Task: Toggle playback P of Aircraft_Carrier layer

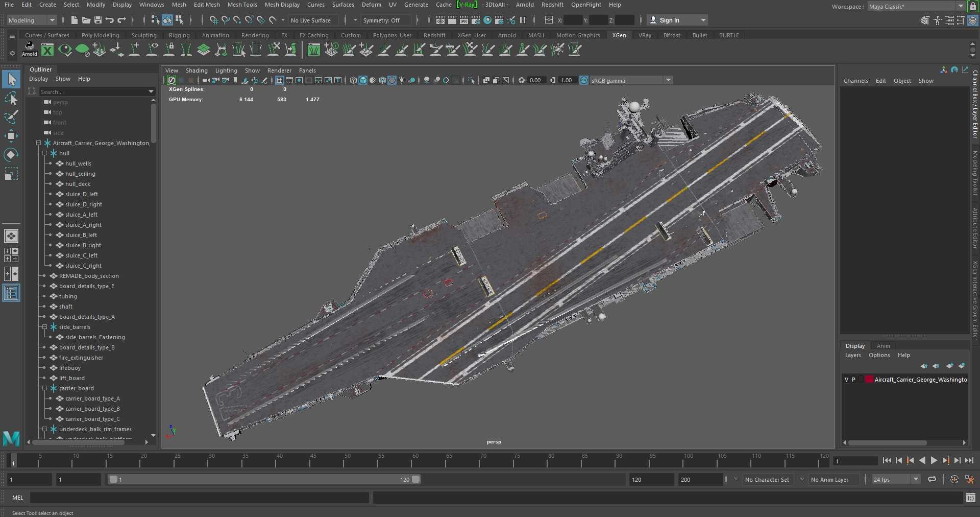Action: [853, 380]
